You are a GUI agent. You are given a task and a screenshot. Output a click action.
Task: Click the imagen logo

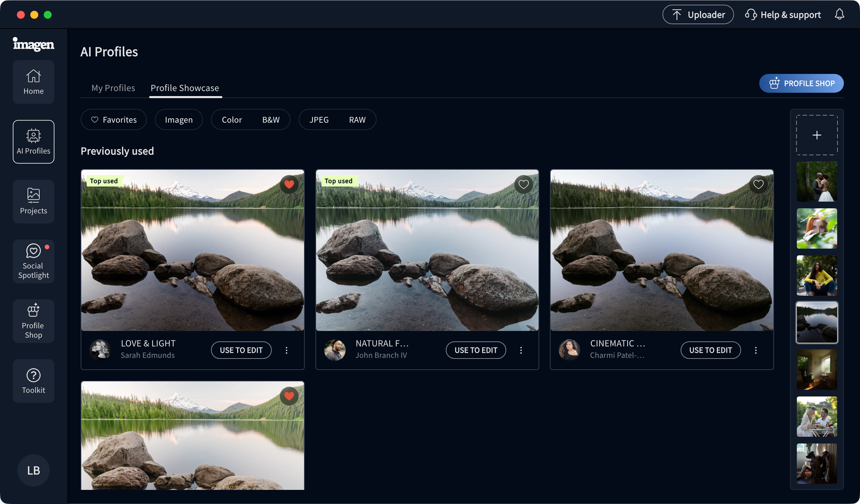point(34,44)
